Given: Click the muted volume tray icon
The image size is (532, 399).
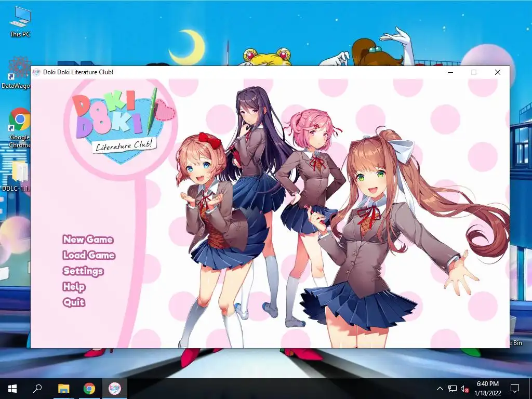Looking at the screenshot, I should point(464,389).
